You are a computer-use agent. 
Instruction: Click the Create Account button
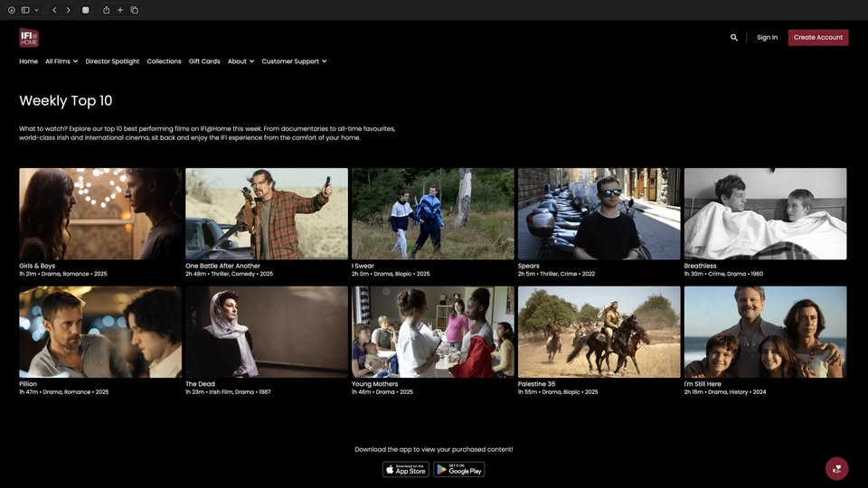(x=818, y=38)
